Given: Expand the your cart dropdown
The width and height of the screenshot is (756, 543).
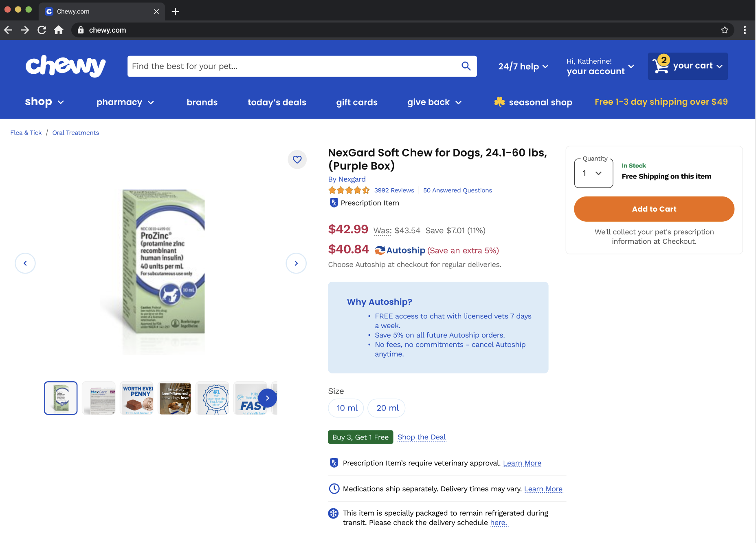Looking at the screenshot, I should [x=688, y=66].
